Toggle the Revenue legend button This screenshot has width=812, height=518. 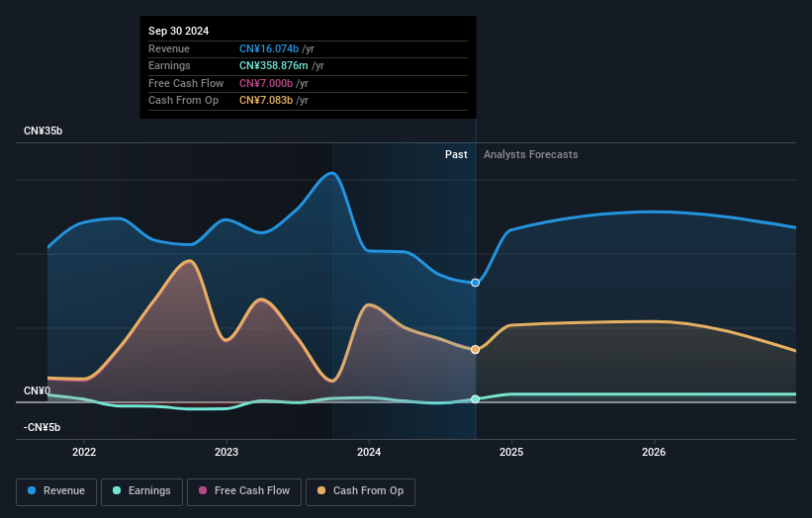pyautogui.click(x=56, y=491)
